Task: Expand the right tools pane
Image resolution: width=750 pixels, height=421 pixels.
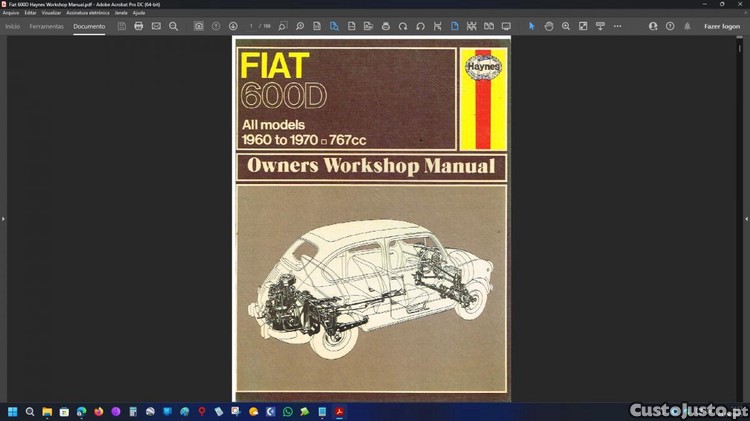Action: [x=746, y=218]
